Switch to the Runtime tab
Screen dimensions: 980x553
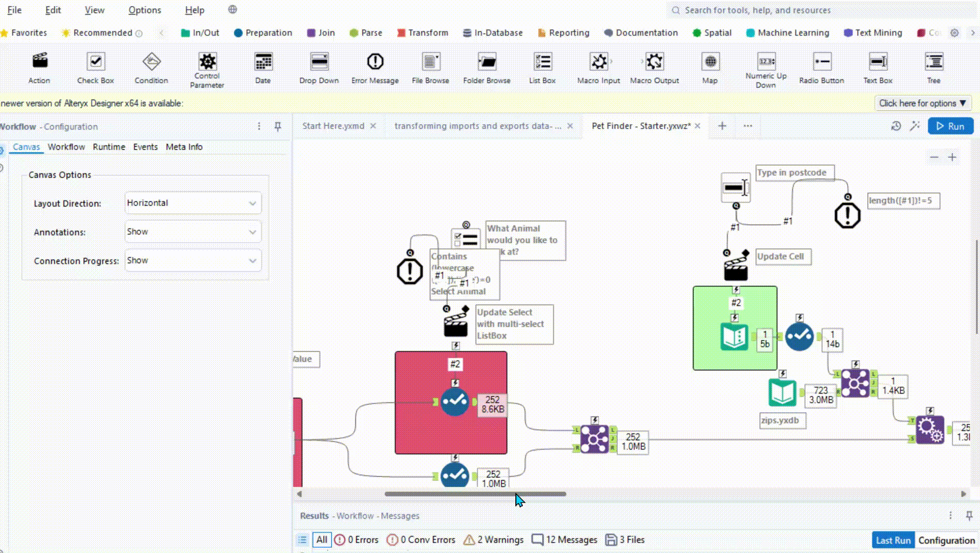(x=109, y=147)
